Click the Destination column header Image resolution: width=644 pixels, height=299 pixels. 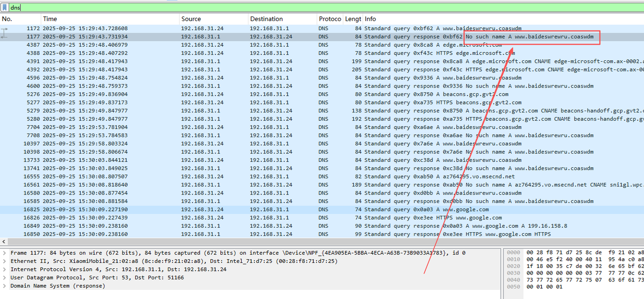(282, 19)
